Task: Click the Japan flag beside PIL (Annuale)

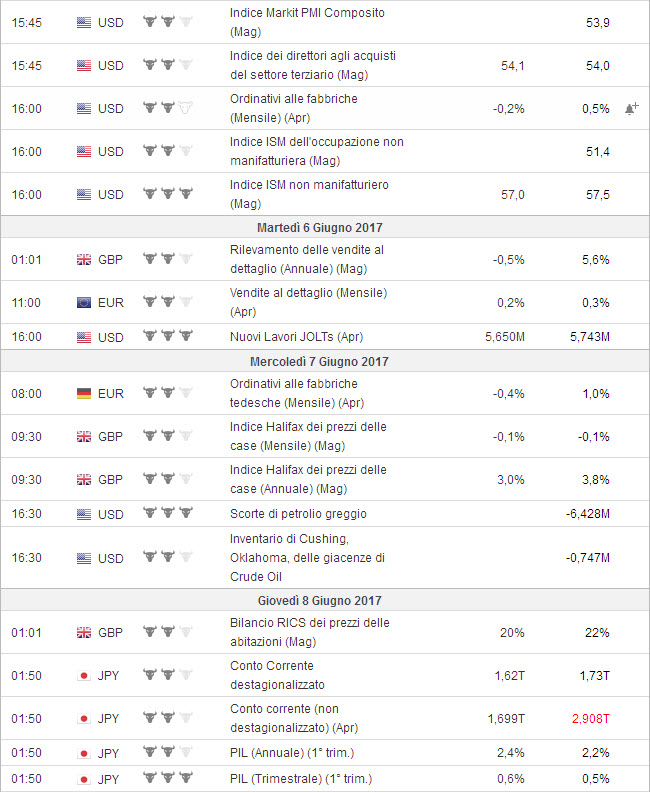Action: click(84, 753)
